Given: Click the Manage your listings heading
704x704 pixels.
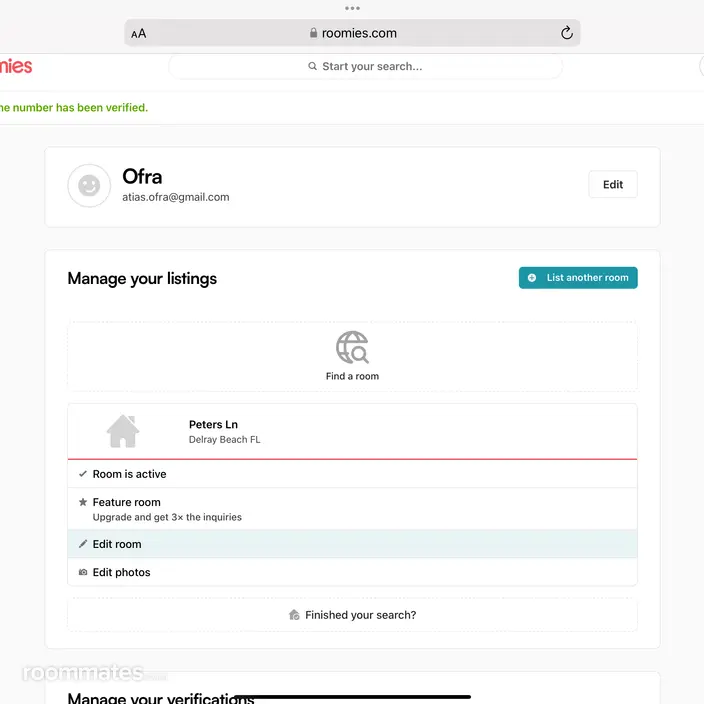Looking at the screenshot, I should coord(142,279).
